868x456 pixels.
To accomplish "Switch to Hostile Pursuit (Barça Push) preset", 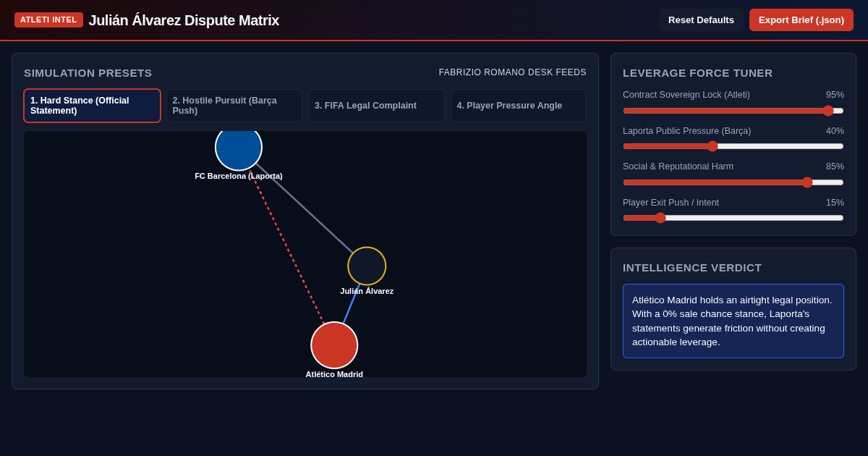I will click(234, 106).
